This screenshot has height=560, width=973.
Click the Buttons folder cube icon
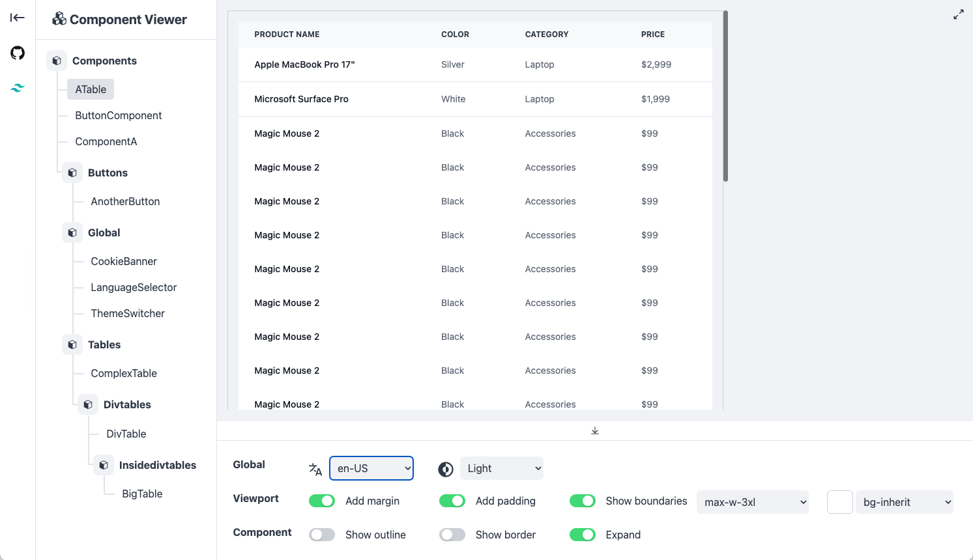pyautogui.click(x=72, y=173)
